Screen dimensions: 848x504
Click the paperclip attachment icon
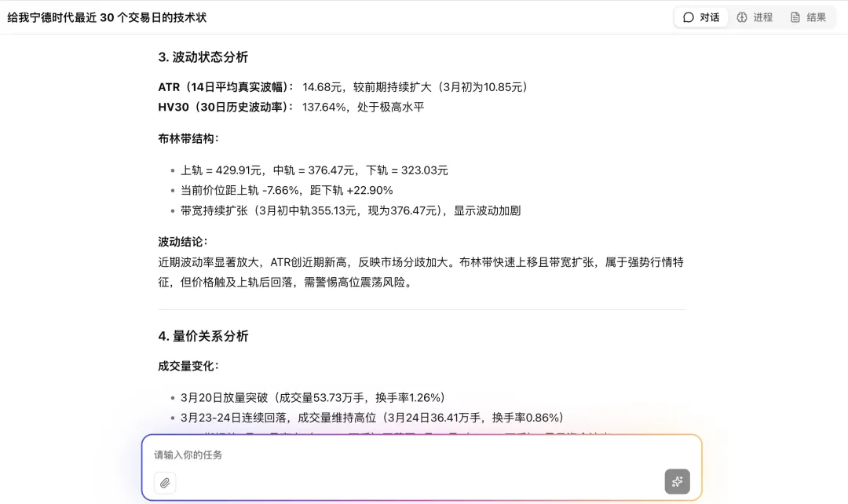[x=165, y=482]
